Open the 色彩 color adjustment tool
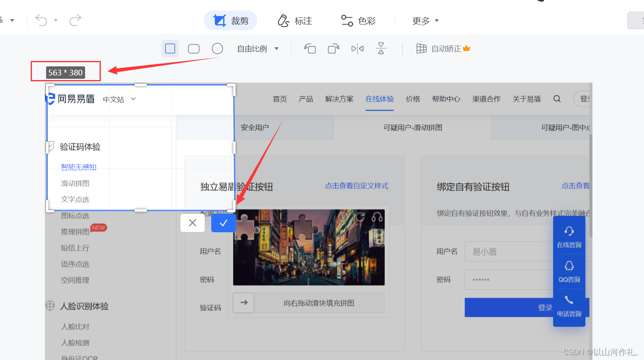644x360 pixels. tap(358, 21)
